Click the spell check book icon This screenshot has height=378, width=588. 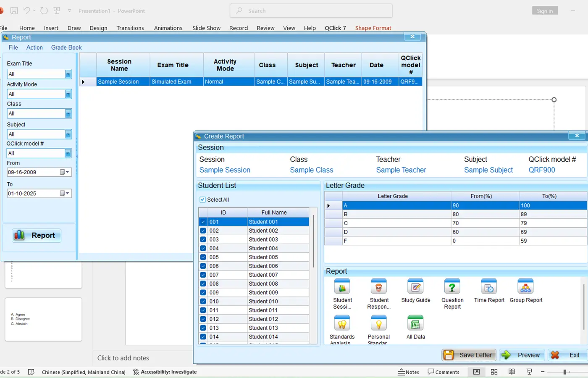point(31,372)
